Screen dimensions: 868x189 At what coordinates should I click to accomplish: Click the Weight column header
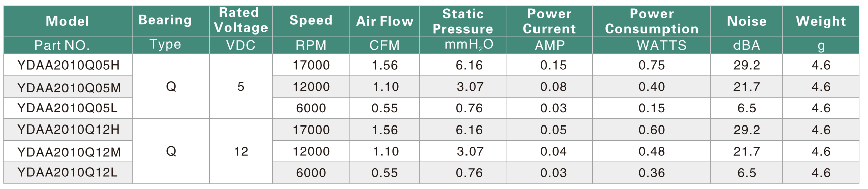click(821, 21)
